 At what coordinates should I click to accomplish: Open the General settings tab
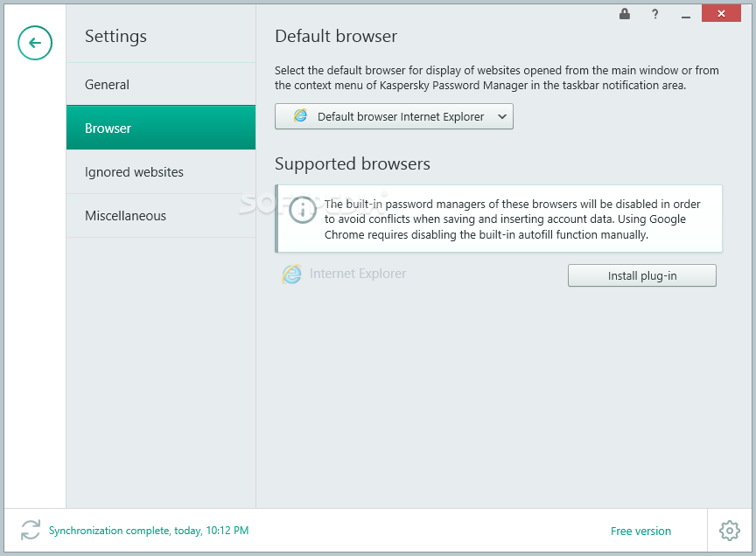(x=160, y=84)
